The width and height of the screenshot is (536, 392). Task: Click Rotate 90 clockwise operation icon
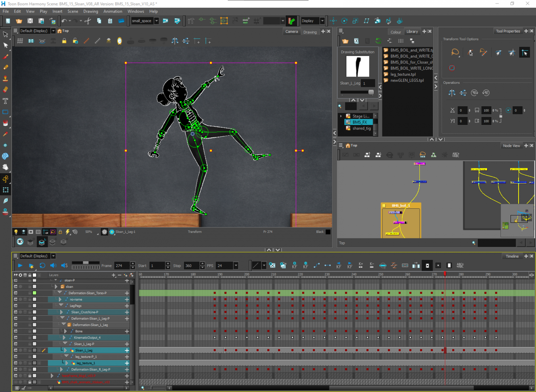point(474,93)
